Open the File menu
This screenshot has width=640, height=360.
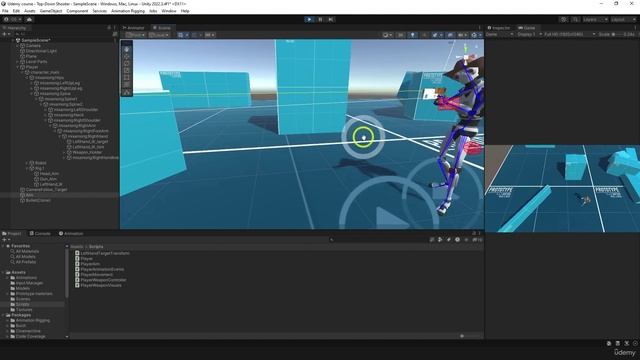point(5,11)
